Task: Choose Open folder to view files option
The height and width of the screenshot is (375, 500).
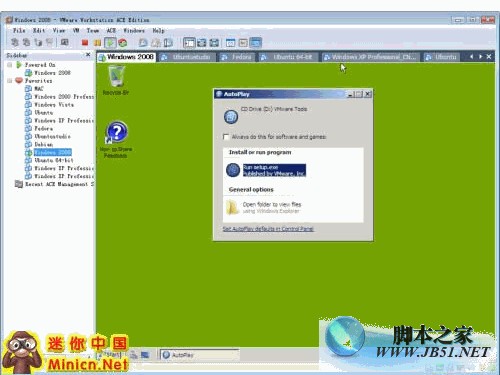Action: 272,207
